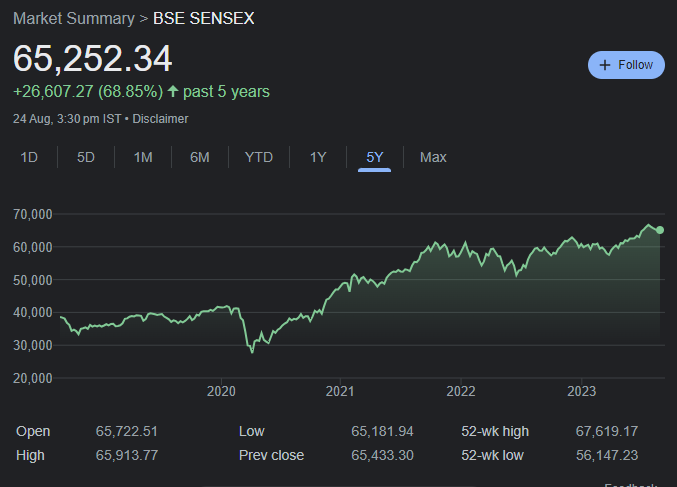Click the 24 Aug, 3:30 pm IST timestamp
677x487 pixels.
(67, 119)
